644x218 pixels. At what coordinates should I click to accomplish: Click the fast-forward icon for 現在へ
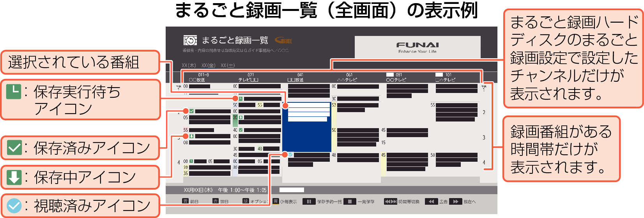pos(455,202)
